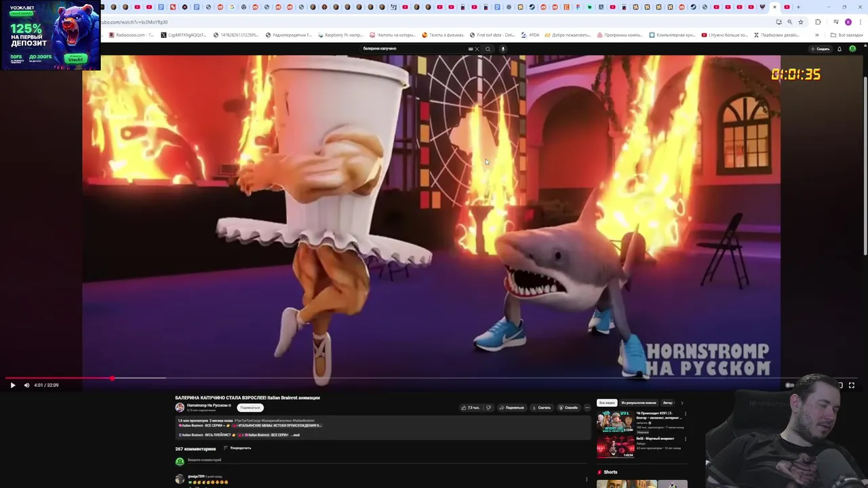Open comment options for first user comment

(x=587, y=479)
